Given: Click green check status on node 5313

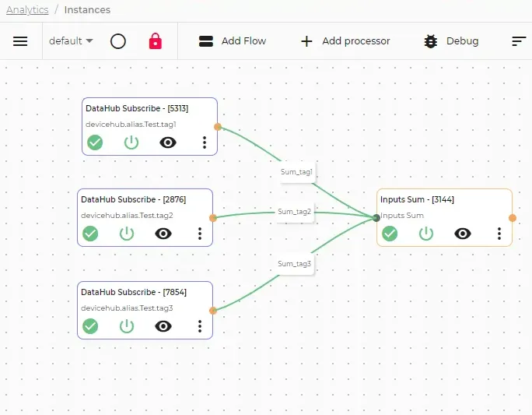Looking at the screenshot, I should coord(95,142).
